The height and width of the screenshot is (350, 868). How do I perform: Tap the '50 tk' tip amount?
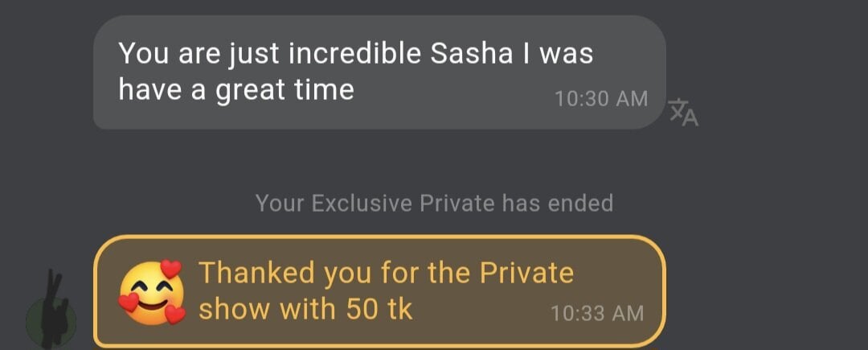pos(379,309)
